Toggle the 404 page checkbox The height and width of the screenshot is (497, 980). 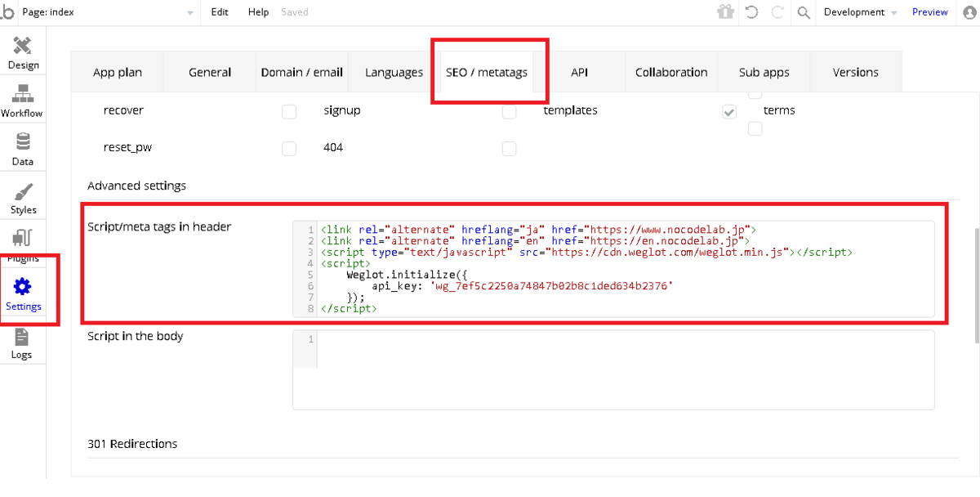[509, 149]
